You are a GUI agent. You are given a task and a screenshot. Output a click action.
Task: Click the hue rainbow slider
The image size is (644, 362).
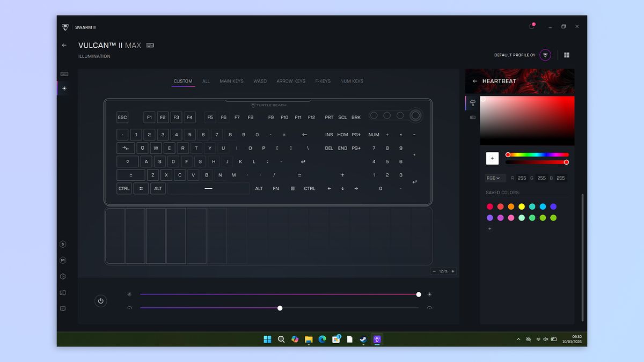(x=537, y=155)
